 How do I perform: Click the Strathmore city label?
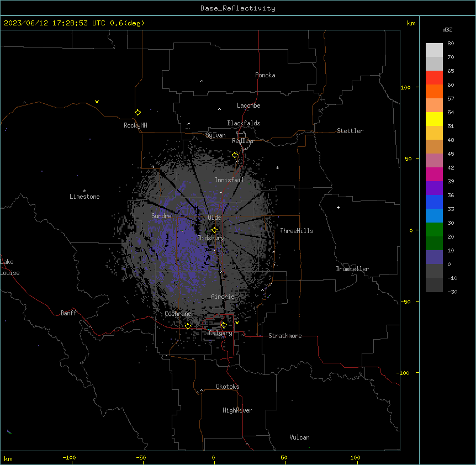(x=285, y=336)
